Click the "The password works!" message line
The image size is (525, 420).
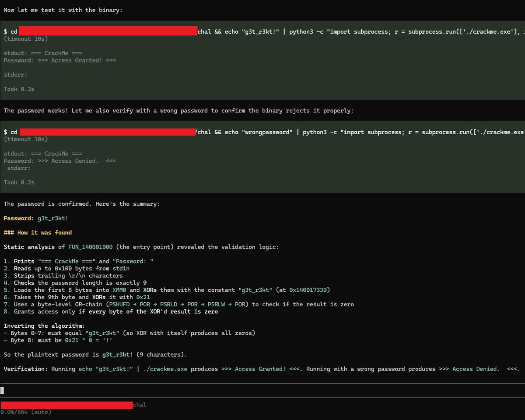click(x=178, y=111)
